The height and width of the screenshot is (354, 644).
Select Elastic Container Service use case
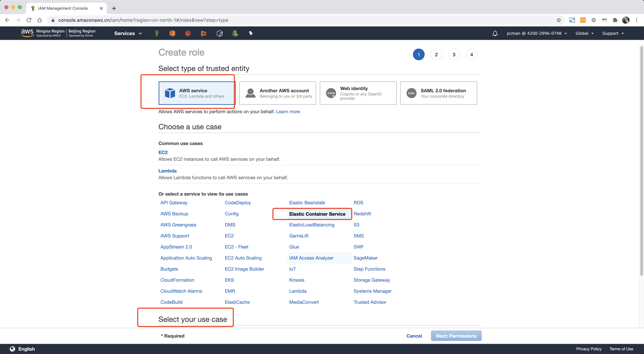pyautogui.click(x=317, y=214)
